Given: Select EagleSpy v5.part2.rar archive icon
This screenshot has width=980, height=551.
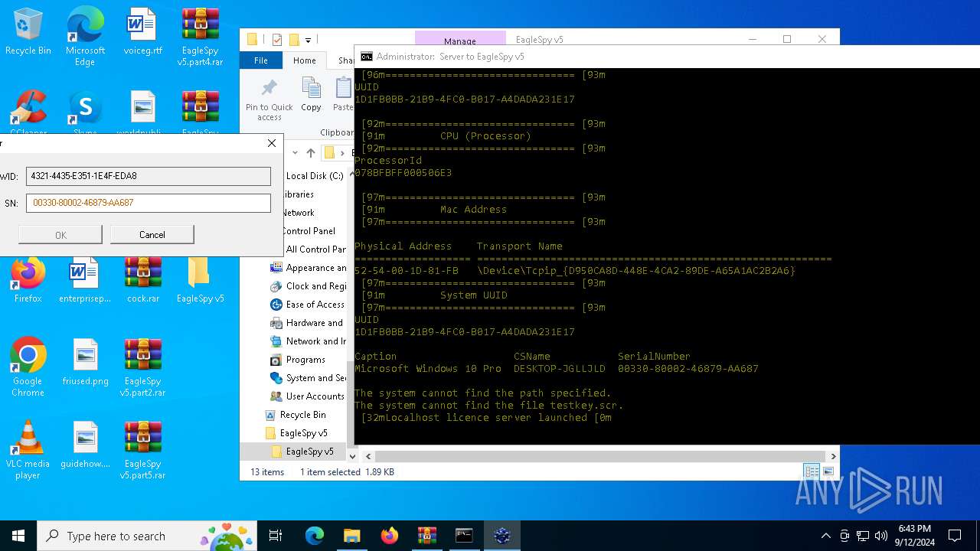Looking at the screenshot, I should pyautogui.click(x=143, y=367).
